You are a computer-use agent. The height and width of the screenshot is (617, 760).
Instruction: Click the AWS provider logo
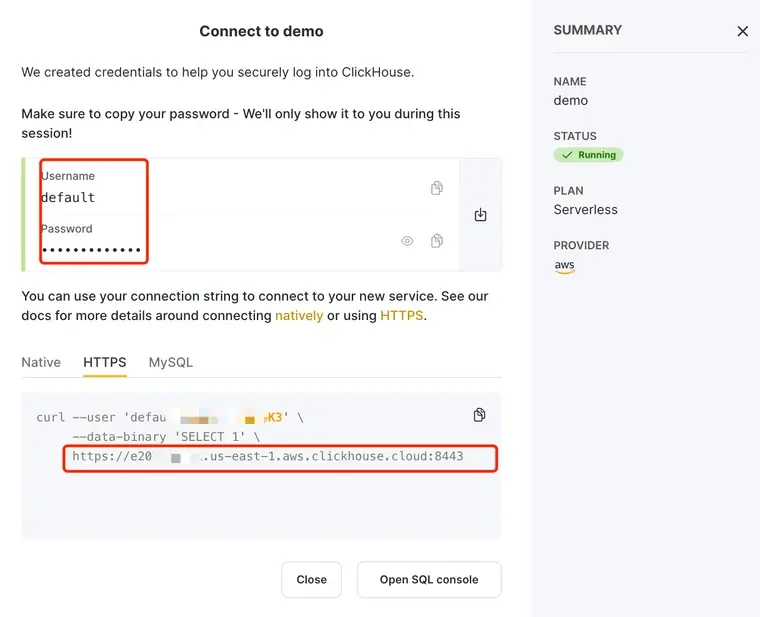[565, 267]
